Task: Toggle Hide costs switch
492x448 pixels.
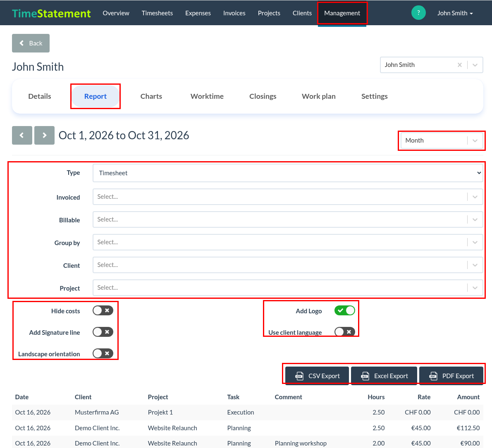Action: (103, 311)
